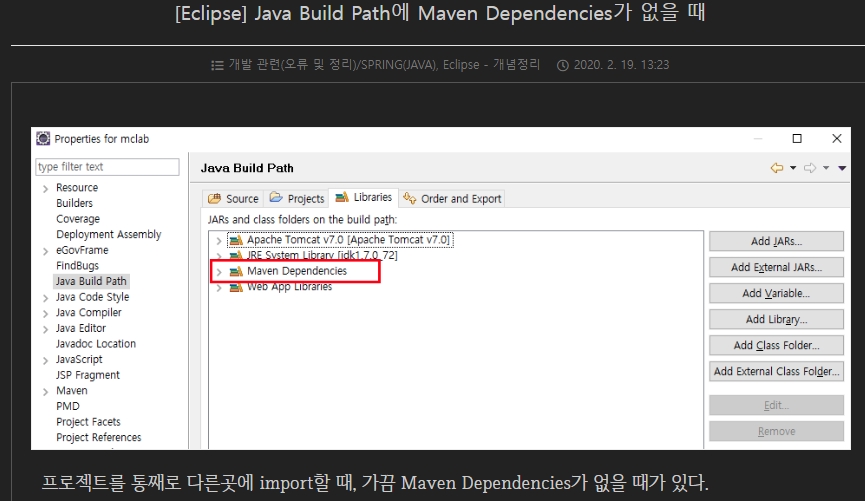Click the Add JARs... button
The image size is (865, 501).
point(776,241)
